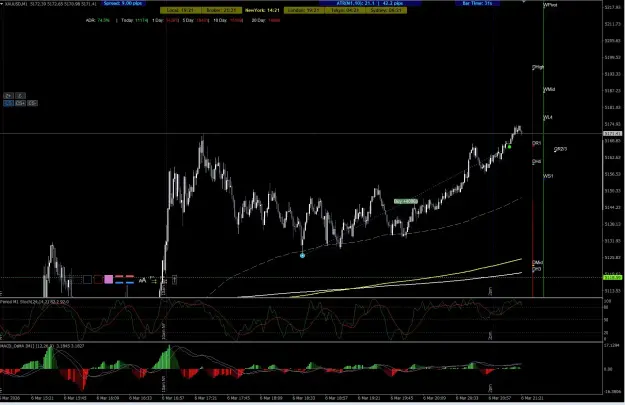Click the WS1 level label
The image size is (625, 405).
click(x=548, y=176)
